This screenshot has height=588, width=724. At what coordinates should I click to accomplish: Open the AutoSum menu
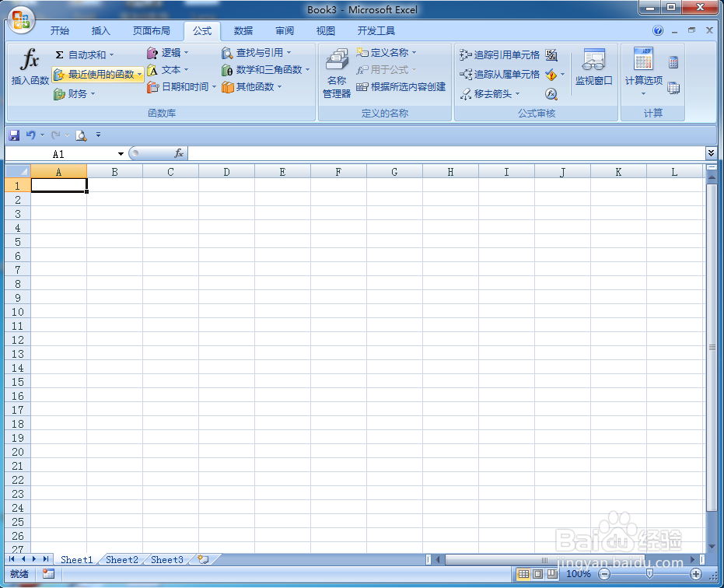tap(84, 55)
